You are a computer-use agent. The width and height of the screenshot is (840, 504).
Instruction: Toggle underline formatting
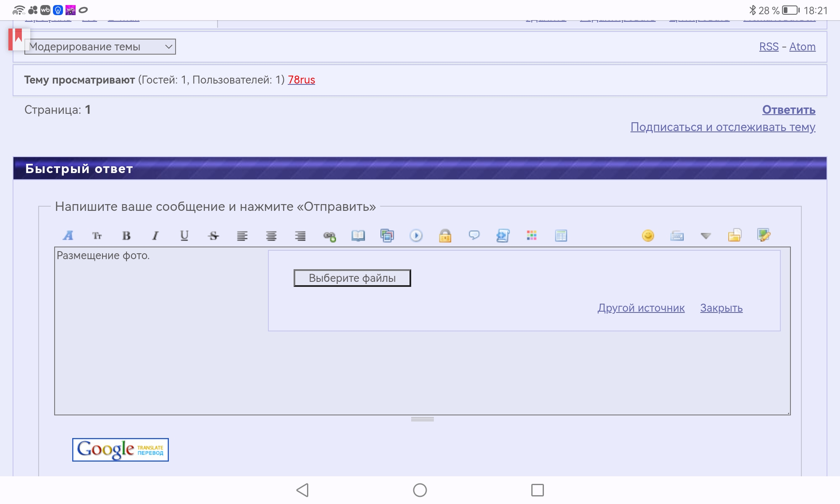[184, 236]
